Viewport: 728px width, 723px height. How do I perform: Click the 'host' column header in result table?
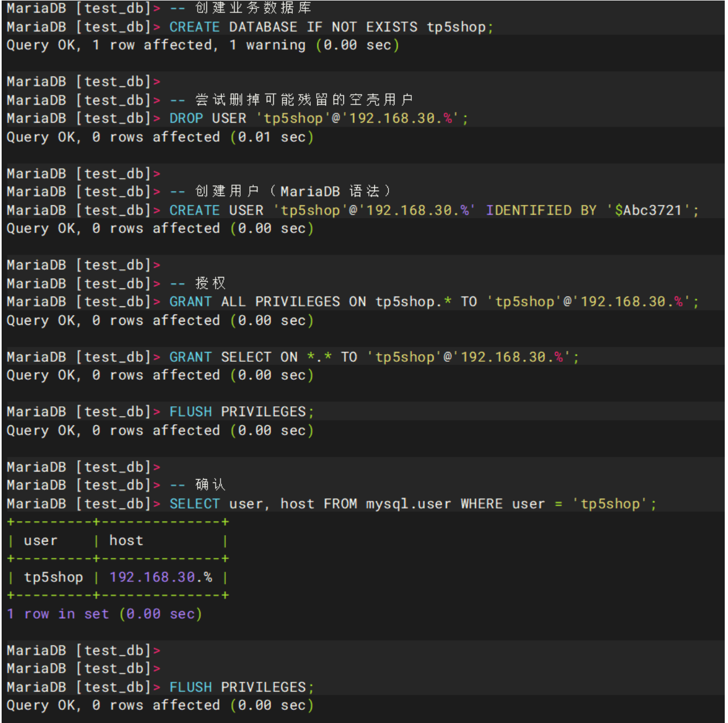pos(126,540)
